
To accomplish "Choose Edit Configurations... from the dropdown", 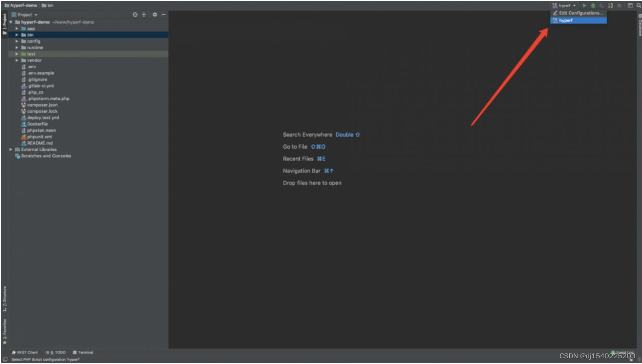I will 578,13.
